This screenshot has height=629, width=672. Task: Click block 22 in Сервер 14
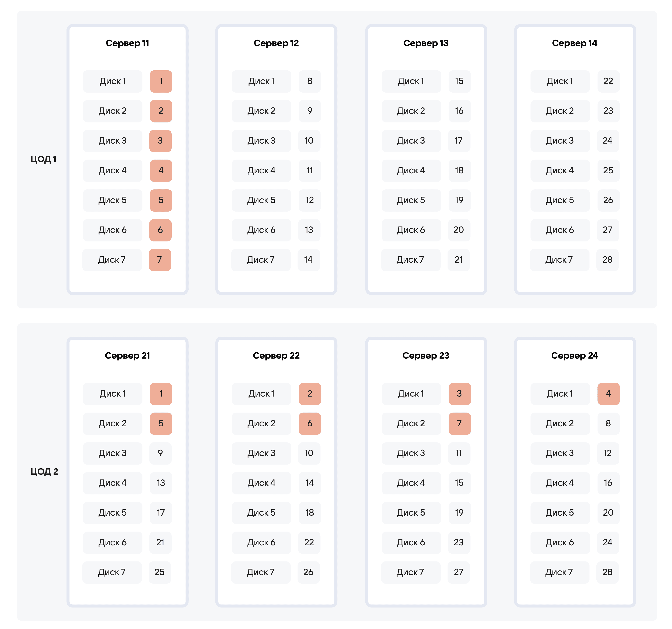tap(608, 82)
